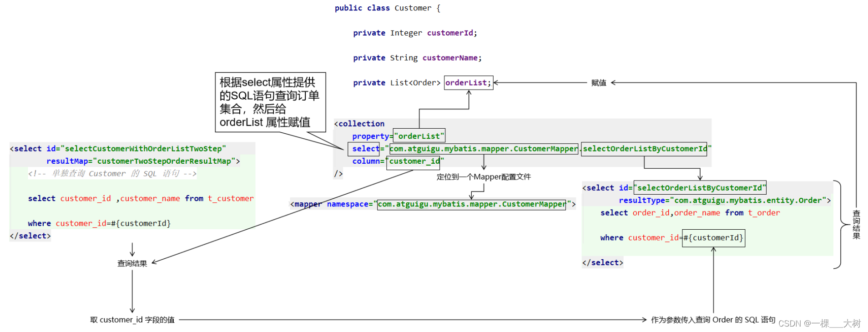The height and width of the screenshot is (332, 868).
Task: Click the '取 customer_id 字段的值' label
Action: coord(132,320)
